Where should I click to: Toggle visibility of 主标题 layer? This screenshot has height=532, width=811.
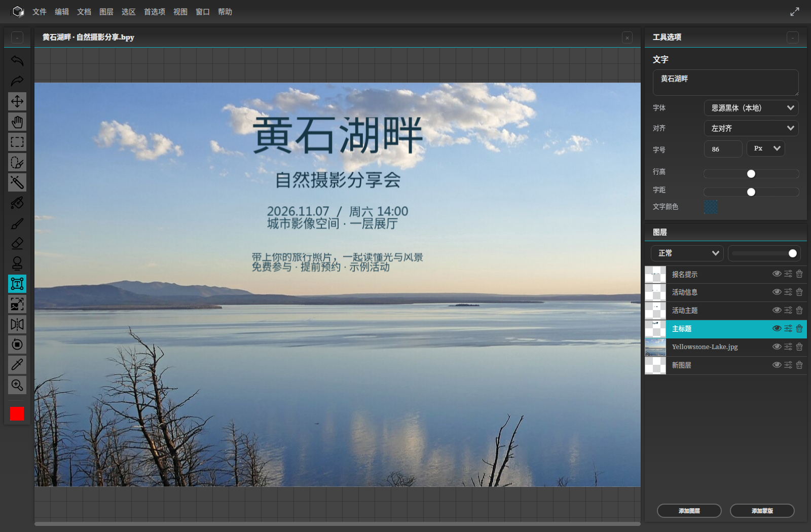777,328
